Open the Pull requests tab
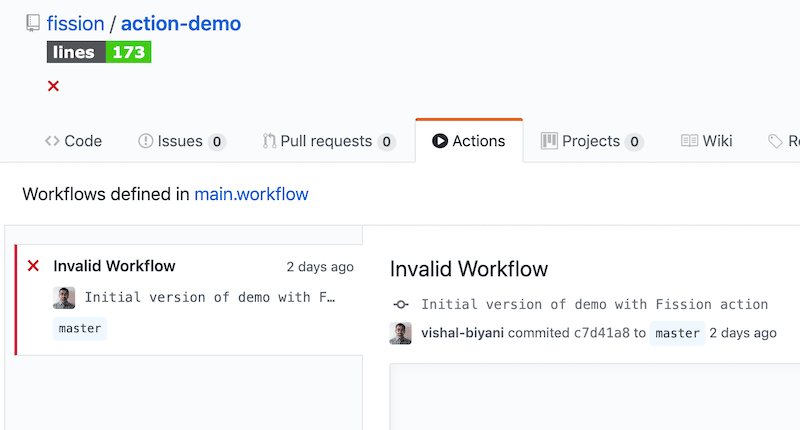800x430 pixels. coord(329,141)
